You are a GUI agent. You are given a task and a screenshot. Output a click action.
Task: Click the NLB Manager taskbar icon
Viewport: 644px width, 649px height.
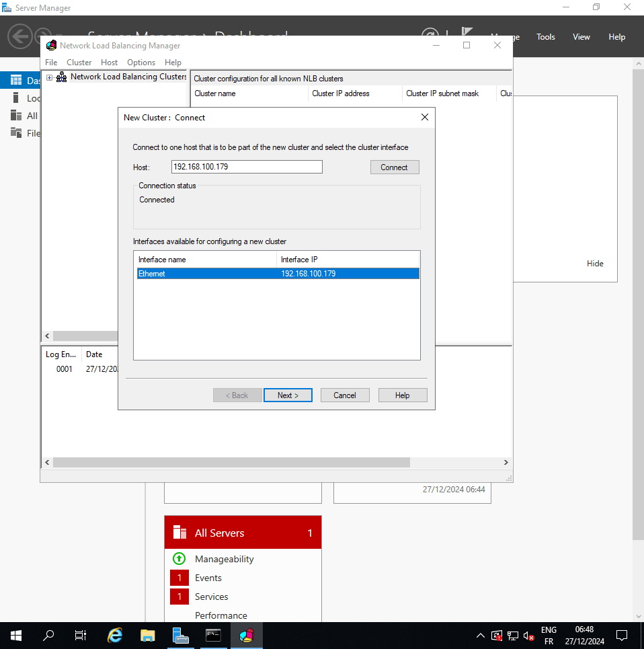click(246, 635)
